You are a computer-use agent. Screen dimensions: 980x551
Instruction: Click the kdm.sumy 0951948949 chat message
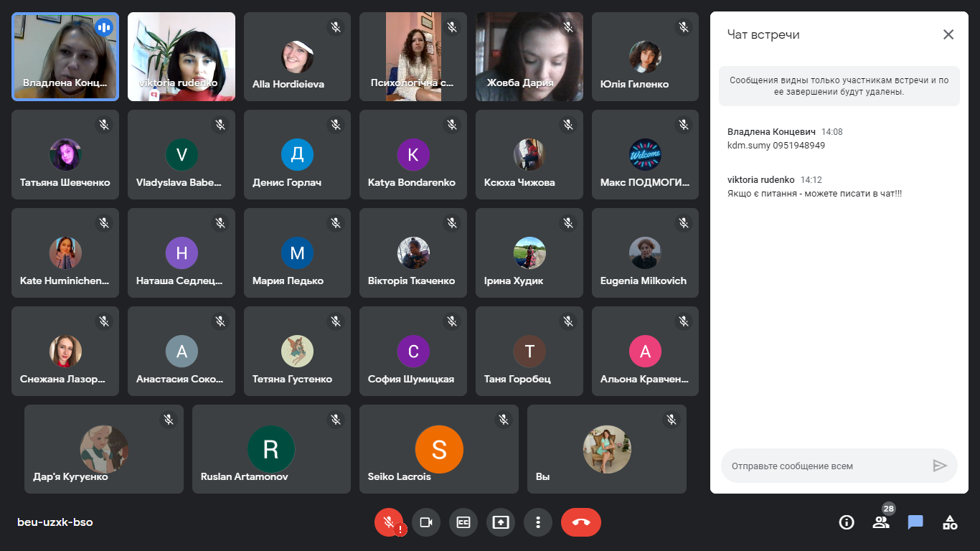point(776,146)
